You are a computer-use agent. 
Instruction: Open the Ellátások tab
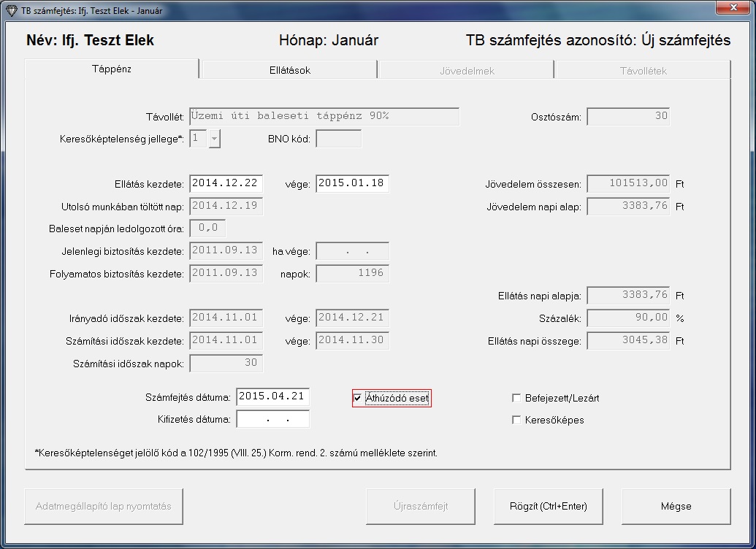(289, 71)
